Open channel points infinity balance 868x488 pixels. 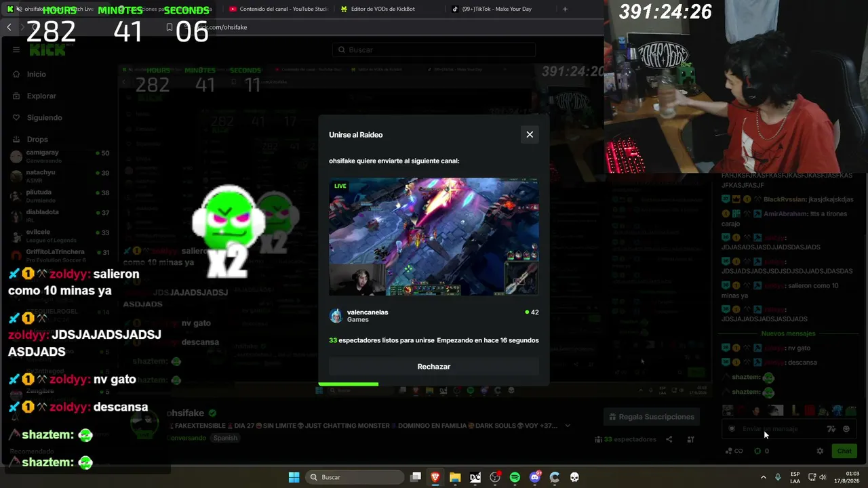[734, 451]
